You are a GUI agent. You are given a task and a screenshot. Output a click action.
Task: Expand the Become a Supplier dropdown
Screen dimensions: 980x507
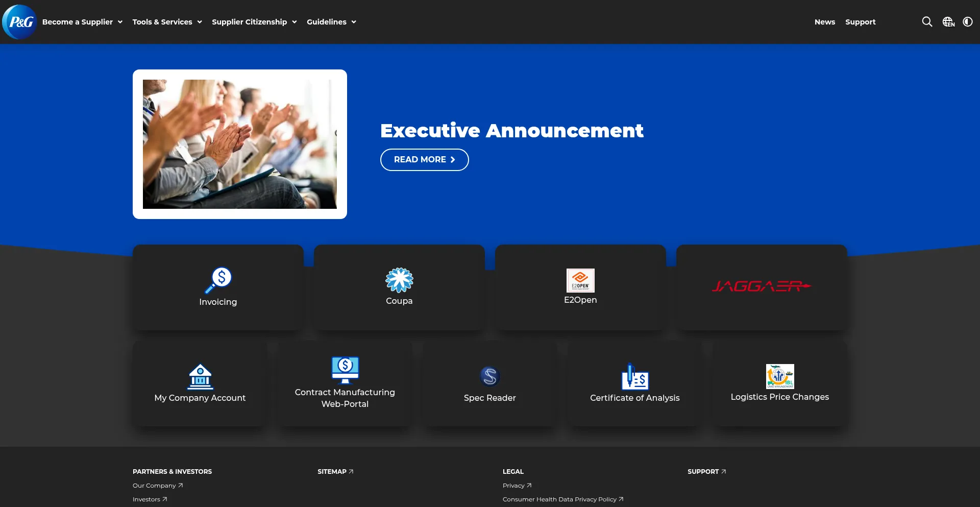click(x=82, y=22)
